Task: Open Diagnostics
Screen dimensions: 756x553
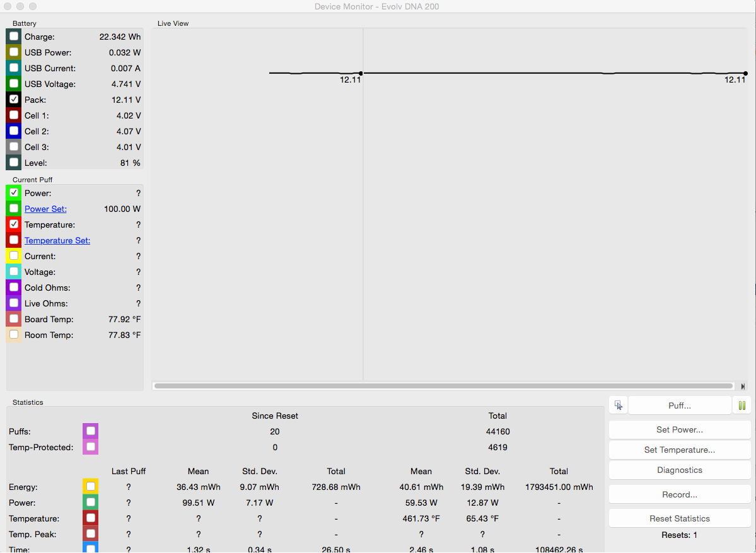Action: pos(680,470)
